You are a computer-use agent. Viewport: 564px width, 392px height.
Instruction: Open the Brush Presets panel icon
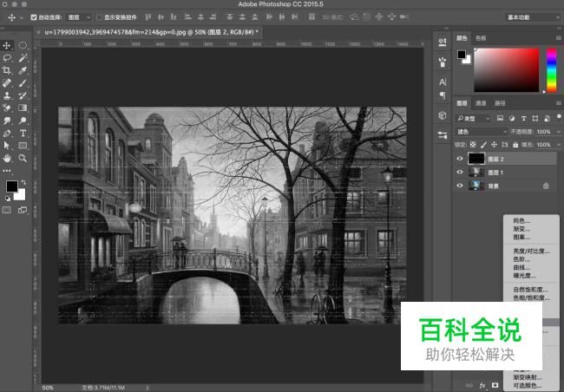point(443,62)
